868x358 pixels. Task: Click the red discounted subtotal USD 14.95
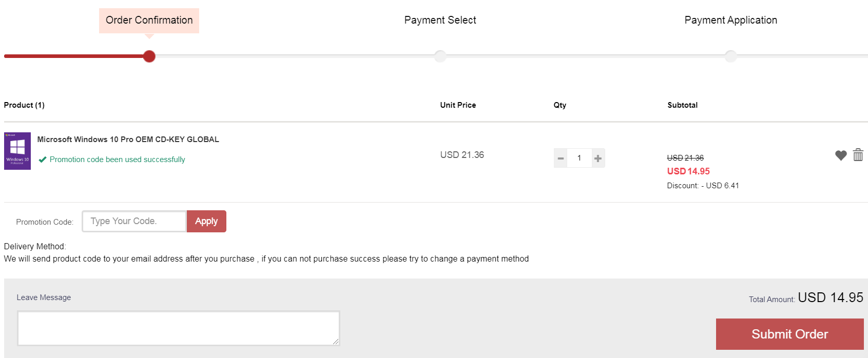click(x=688, y=171)
